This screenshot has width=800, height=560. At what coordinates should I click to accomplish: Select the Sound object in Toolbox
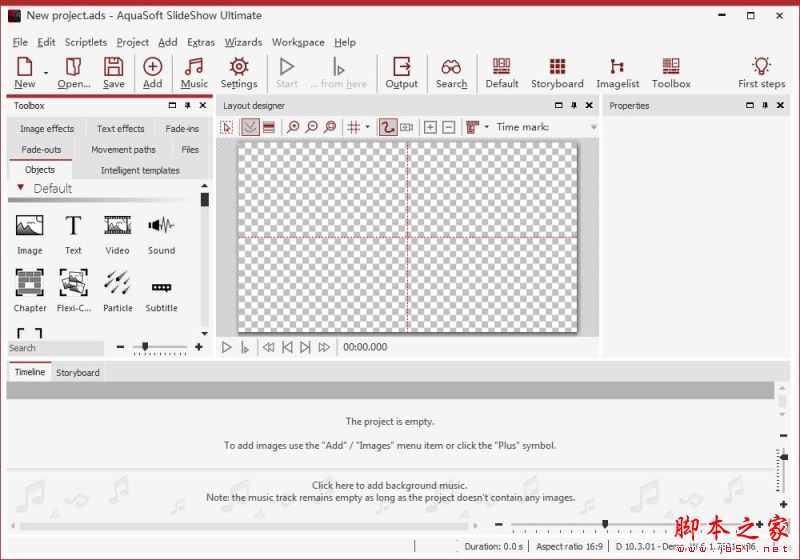tap(161, 235)
